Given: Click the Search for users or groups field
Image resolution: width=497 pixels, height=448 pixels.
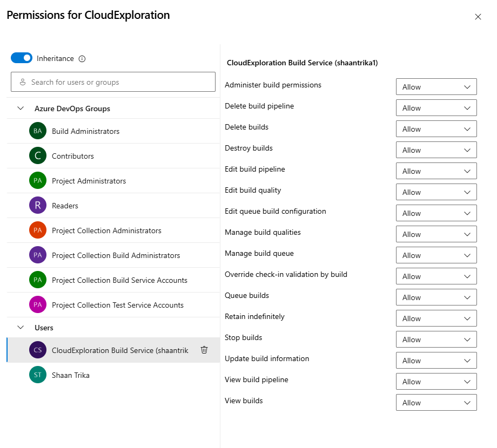Looking at the screenshot, I should pyautogui.click(x=113, y=82).
